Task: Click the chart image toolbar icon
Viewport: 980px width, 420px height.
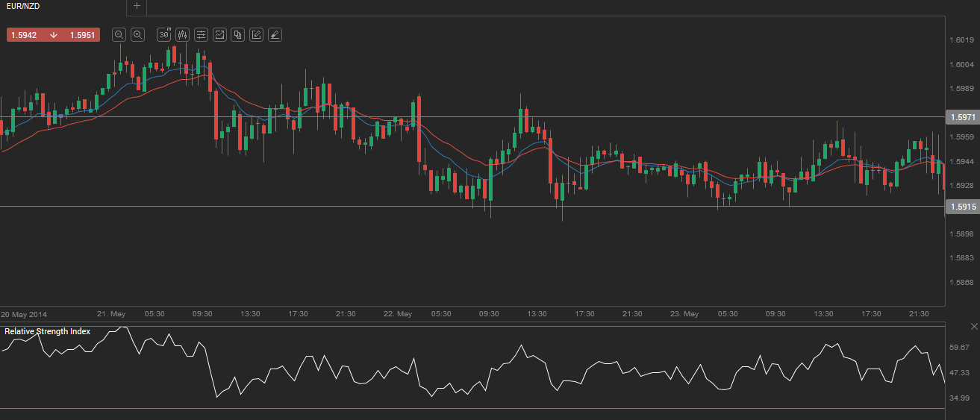Action: (x=219, y=34)
